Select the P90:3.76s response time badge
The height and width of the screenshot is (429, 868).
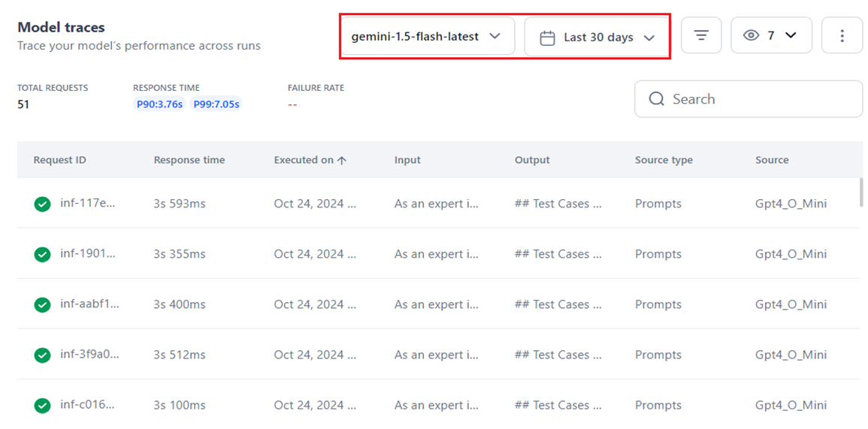click(x=159, y=104)
